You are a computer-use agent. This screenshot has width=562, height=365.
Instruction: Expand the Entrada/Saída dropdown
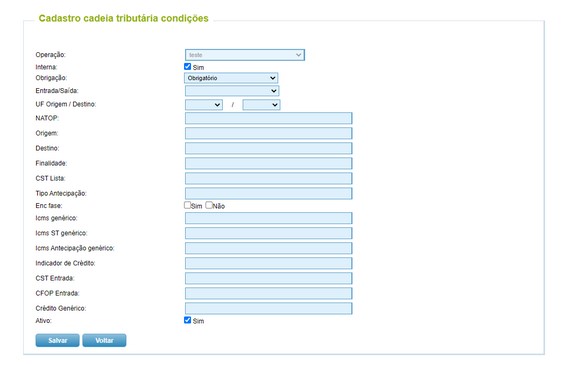(x=232, y=91)
